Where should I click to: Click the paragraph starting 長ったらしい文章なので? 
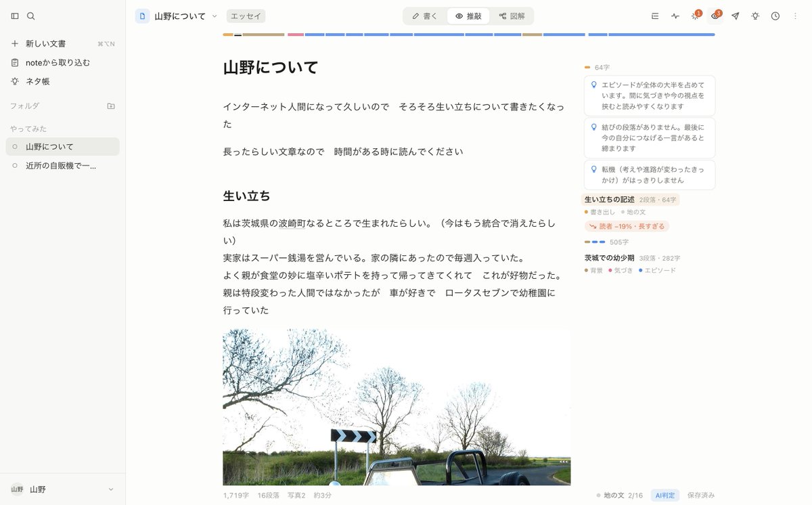coord(343,152)
